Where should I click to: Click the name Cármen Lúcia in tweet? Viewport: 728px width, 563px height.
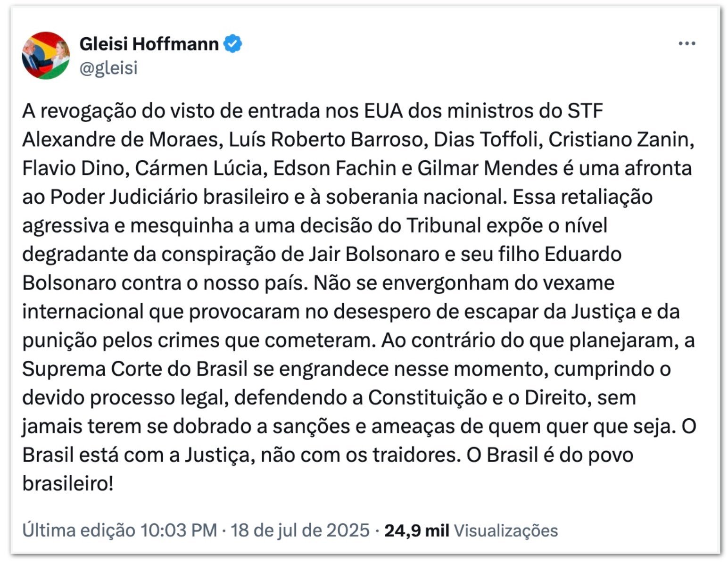pos(199,168)
